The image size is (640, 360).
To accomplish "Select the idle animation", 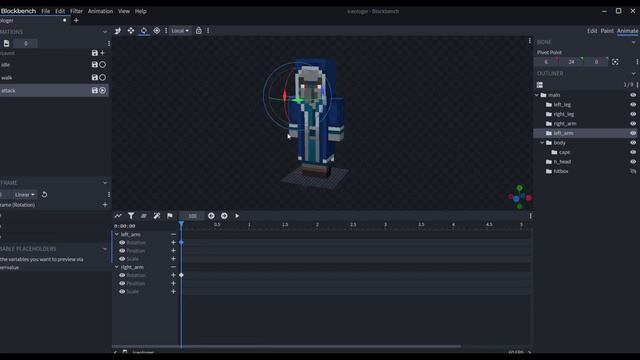I will coord(54,64).
